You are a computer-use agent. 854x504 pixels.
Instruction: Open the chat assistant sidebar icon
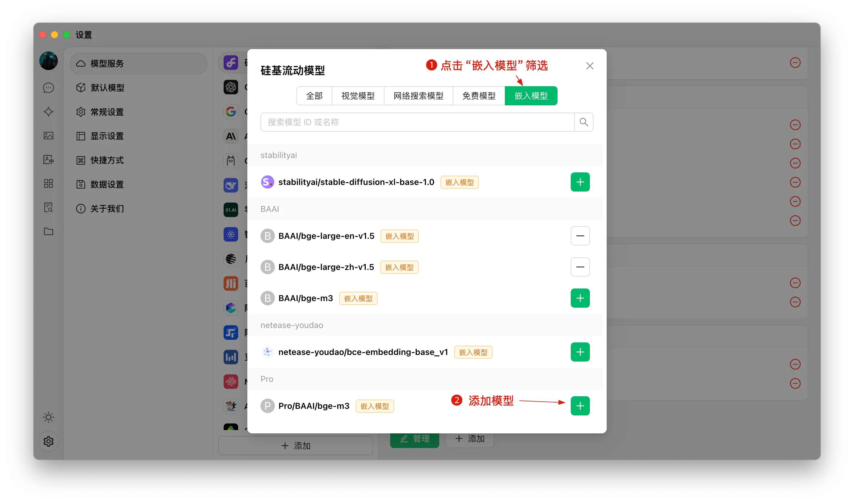pyautogui.click(x=49, y=88)
